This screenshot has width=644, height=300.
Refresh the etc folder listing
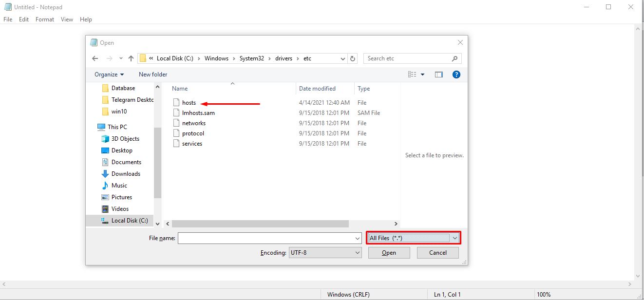point(353,58)
